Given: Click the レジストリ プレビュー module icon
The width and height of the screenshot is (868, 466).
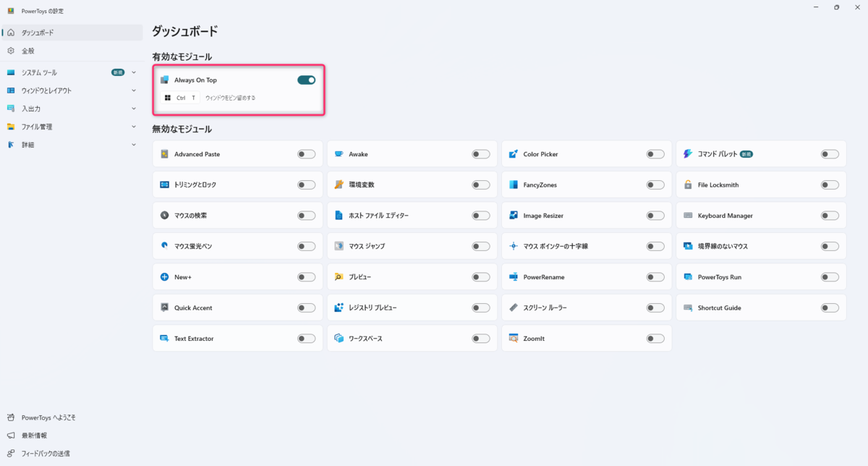Looking at the screenshot, I should (x=339, y=308).
